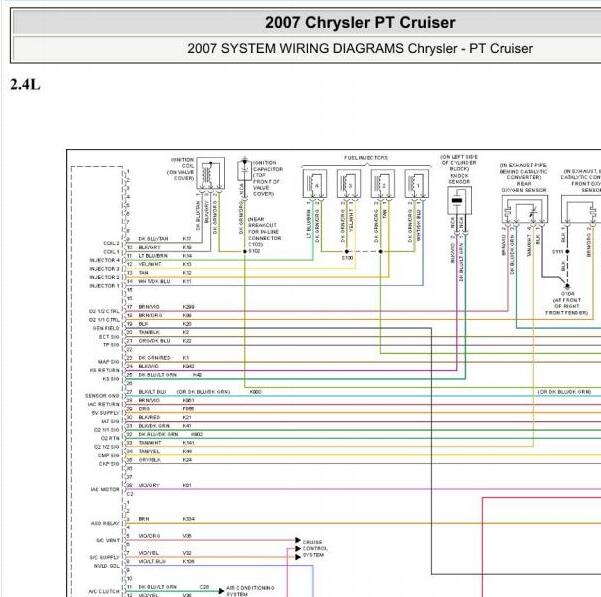Click the 'KNOCK SENSOR' label
601x597 pixels.
coord(459,178)
